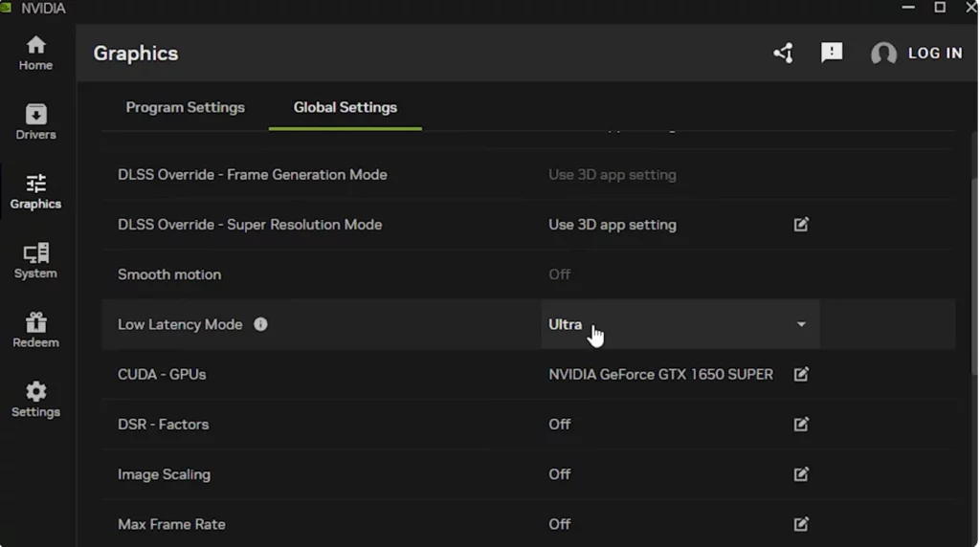Edit the DSR - Factors setting
The width and height of the screenshot is (980, 547).
click(x=801, y=424)
